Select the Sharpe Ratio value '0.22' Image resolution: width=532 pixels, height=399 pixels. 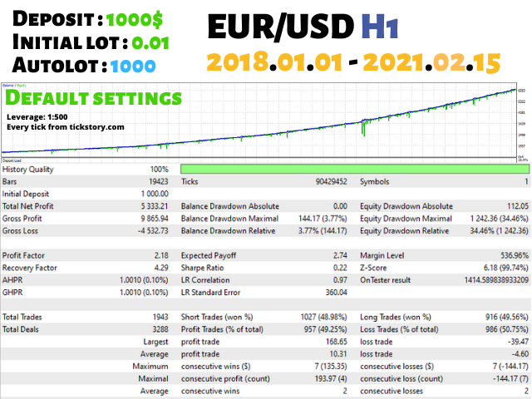340,268
